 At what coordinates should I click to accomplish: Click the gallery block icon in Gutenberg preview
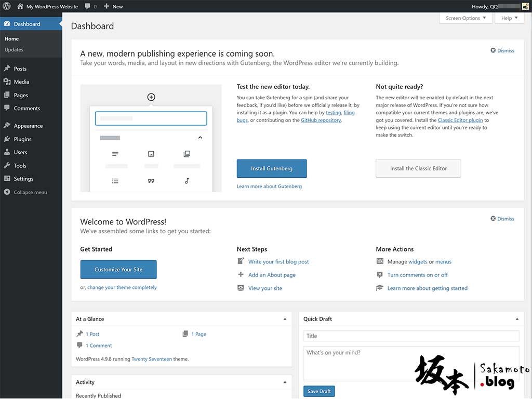point(187,154)
